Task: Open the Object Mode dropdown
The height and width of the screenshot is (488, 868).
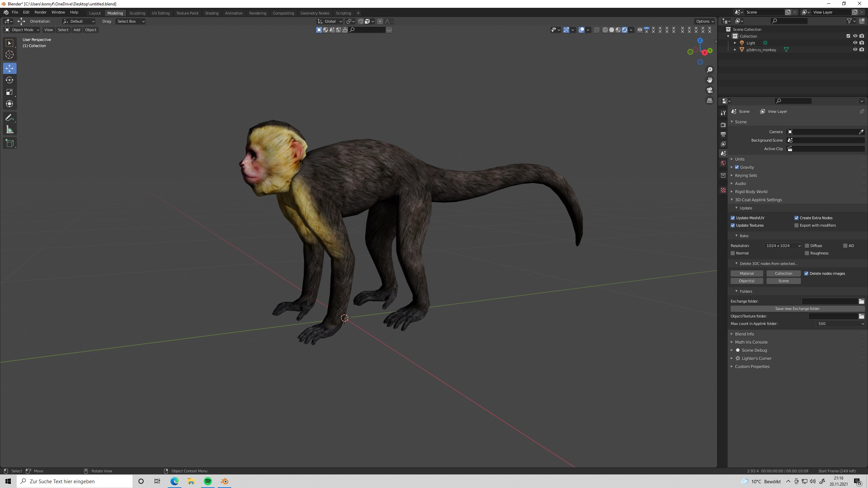Action: click(22, 30)
